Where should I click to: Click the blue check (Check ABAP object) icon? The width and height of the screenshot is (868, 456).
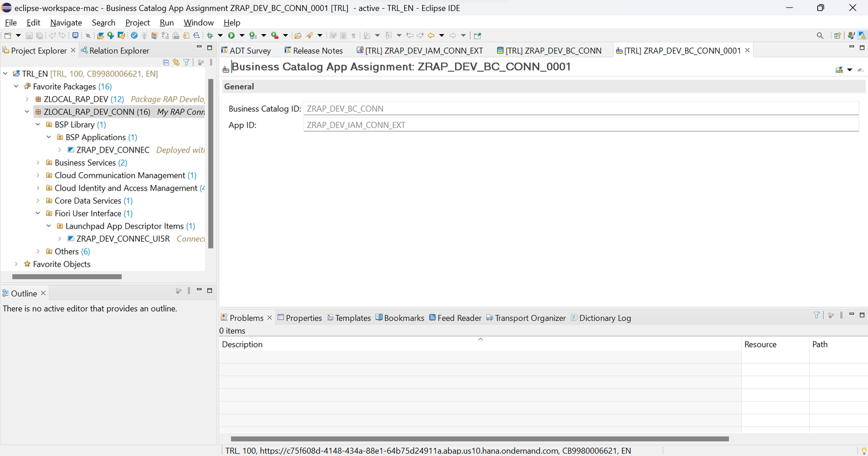(135, 35)
